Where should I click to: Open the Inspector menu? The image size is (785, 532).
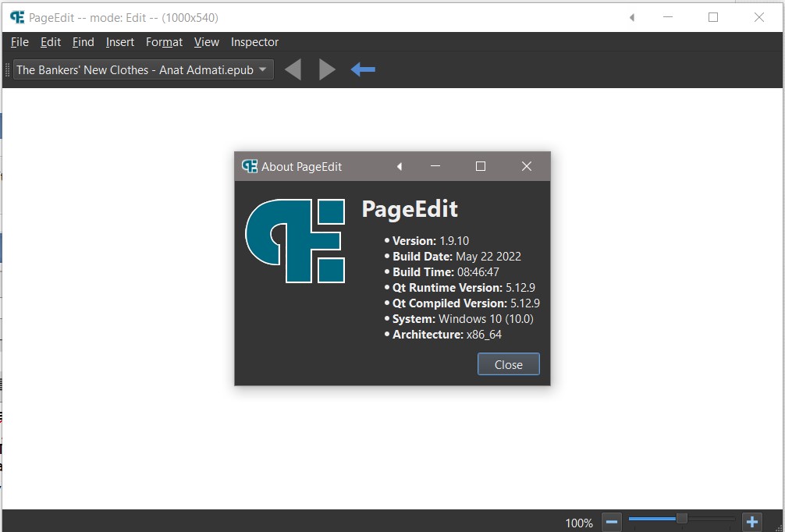pos(254,42)
